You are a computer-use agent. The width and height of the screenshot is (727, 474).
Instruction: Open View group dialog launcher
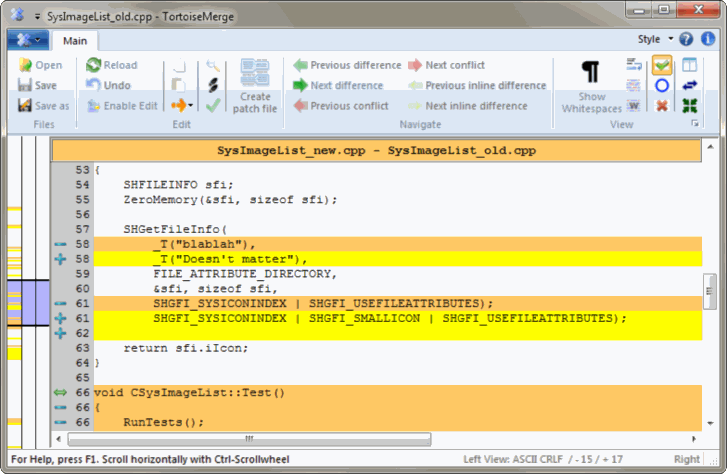pos(695,124)
